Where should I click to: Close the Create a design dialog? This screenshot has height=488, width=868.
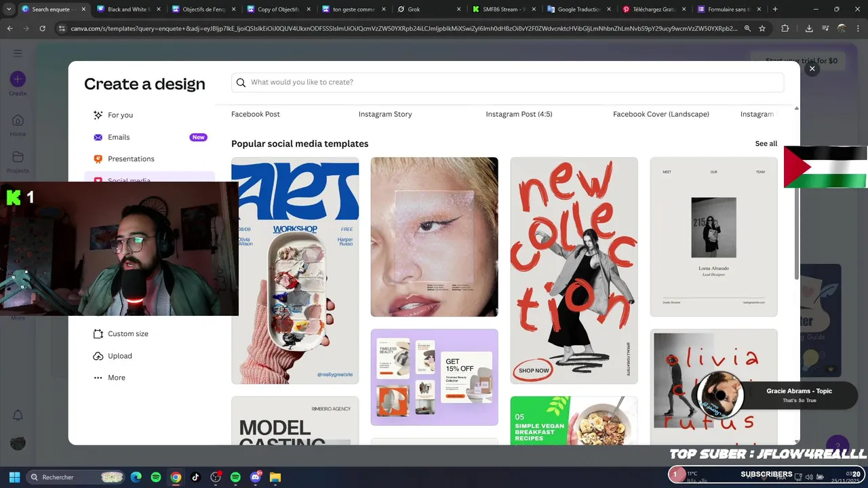pos(812,68)
